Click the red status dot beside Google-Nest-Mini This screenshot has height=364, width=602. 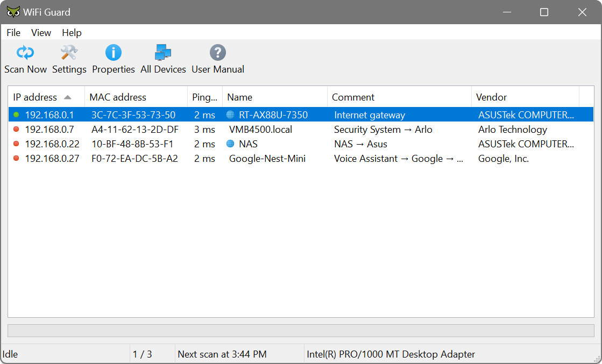coord(15,159)
